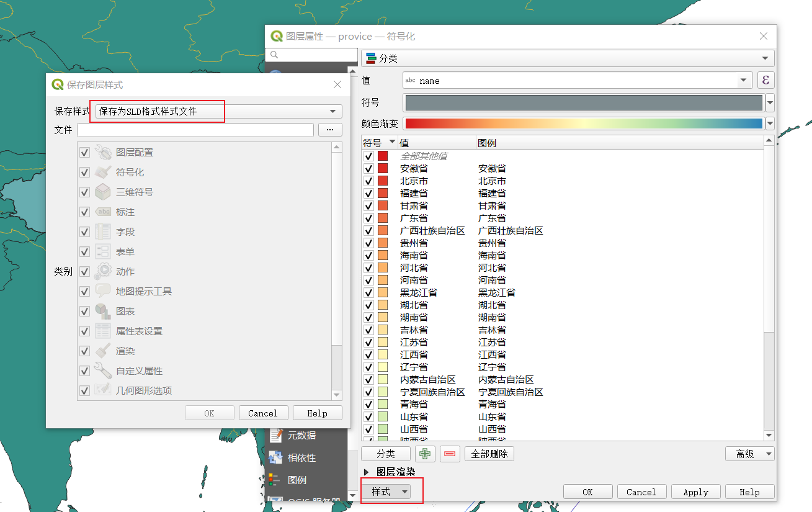Click the red minus to remove a class
The image size is (812, 512).
click(x=449, y=454)
